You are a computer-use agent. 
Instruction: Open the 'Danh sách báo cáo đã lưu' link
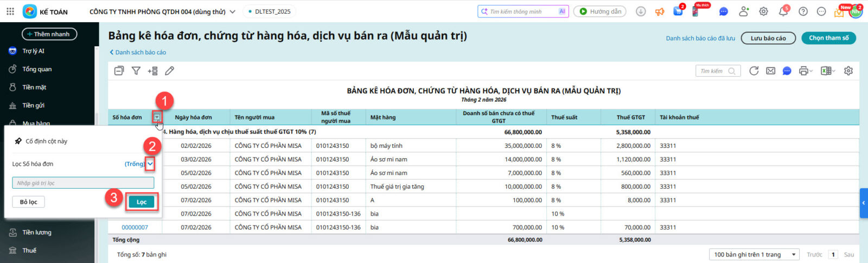700,38
